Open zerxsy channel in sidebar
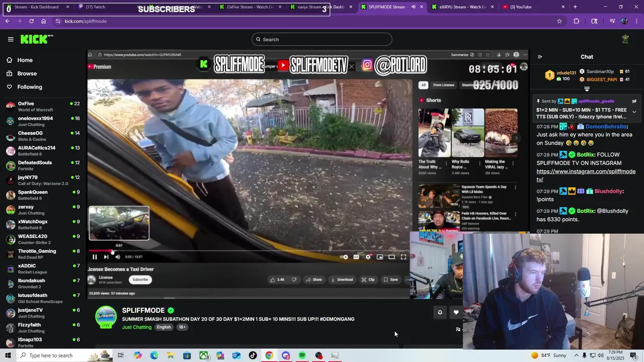 (x=43, y=210)
